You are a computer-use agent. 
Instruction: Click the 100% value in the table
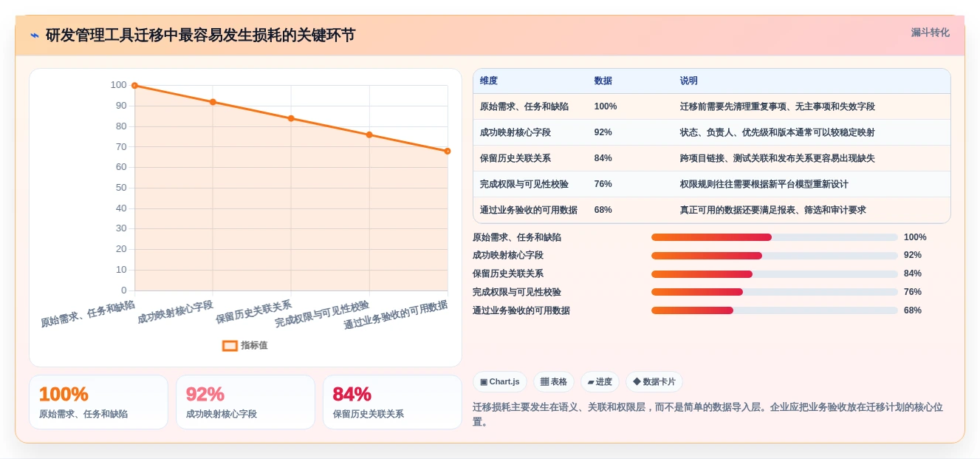606,106
